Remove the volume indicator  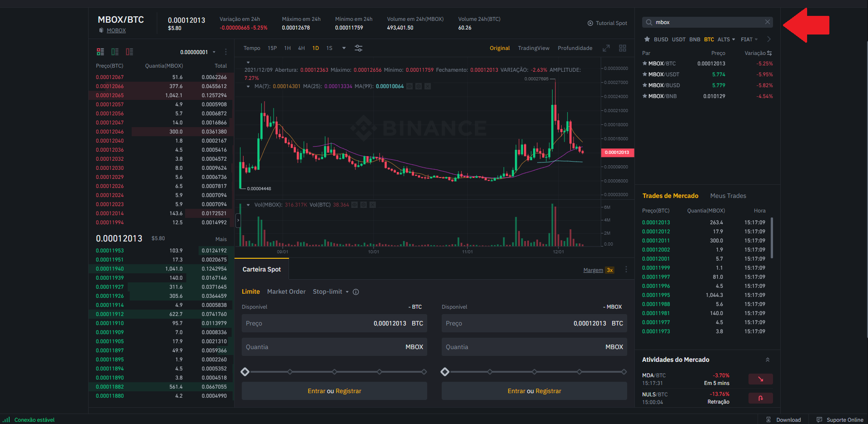[x=373, y=205]
